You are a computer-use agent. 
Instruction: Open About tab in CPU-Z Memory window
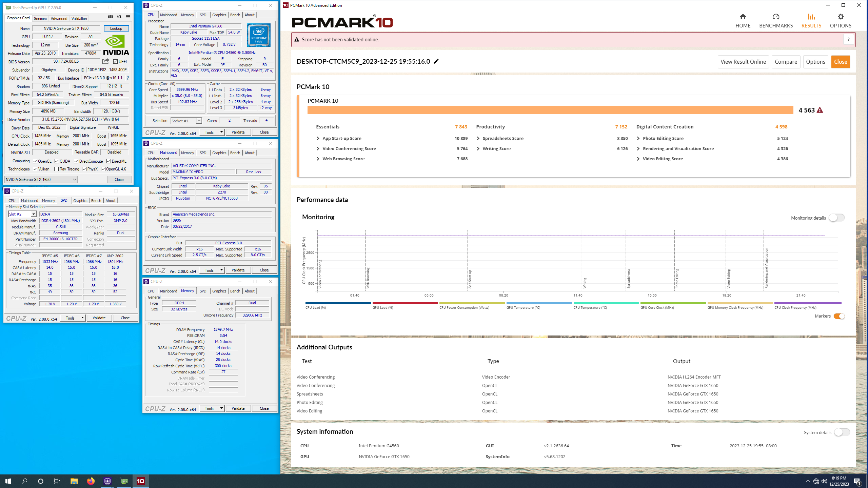pos(250,291)
